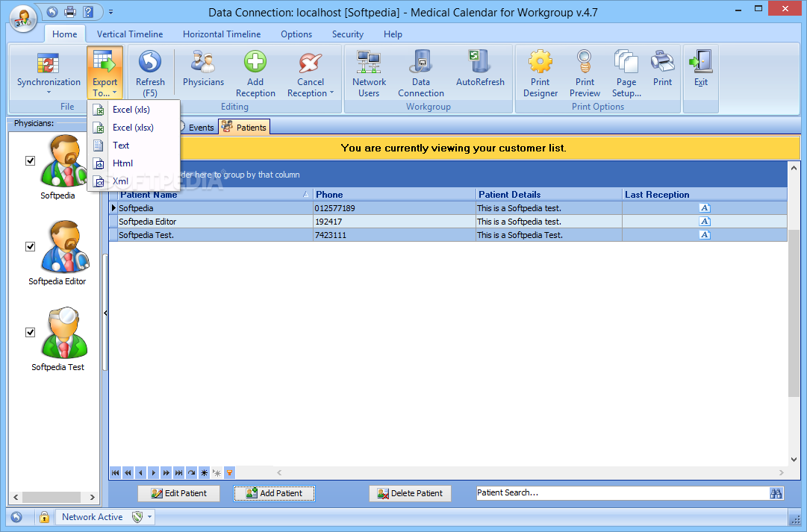Open the Network Active status dropdown
This screenshot has width=807, height=532.
150,517
